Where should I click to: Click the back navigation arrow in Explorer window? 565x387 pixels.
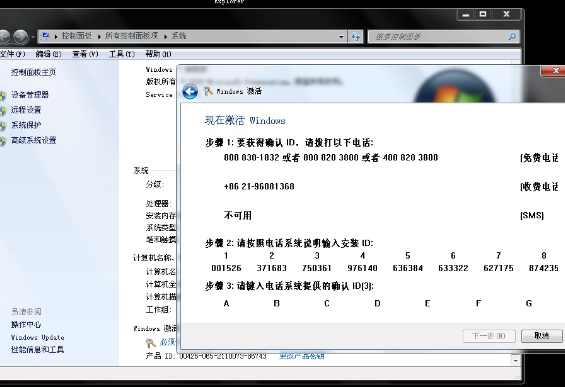4,36
